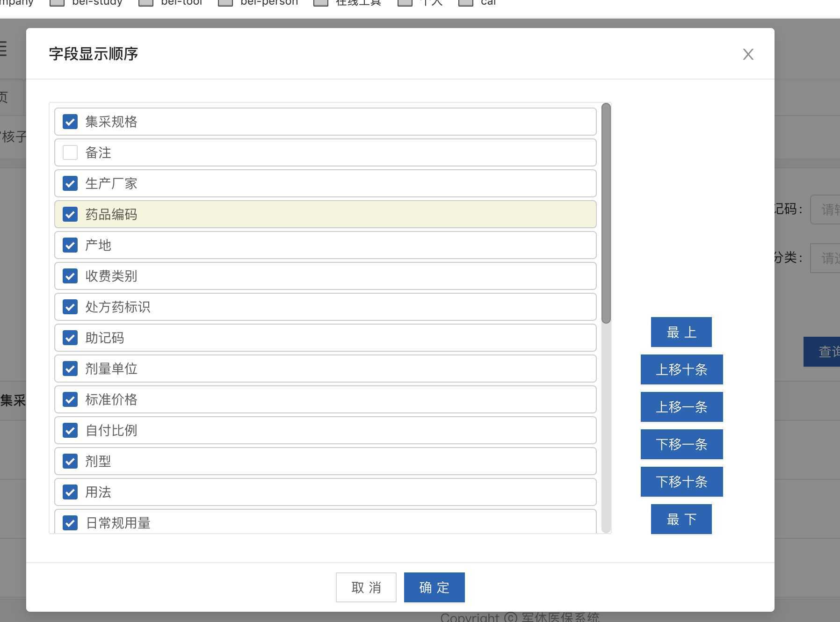This screenshot has width=840, height=622.
Task: Open the bei-person bookmark folder
Action: pos(258,2)
